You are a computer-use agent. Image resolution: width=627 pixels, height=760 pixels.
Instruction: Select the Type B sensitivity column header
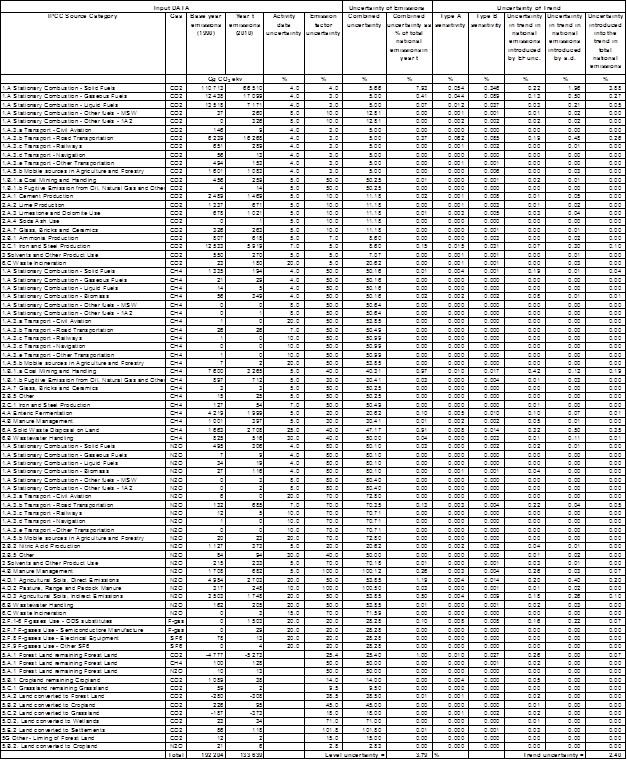coord(488,23)
